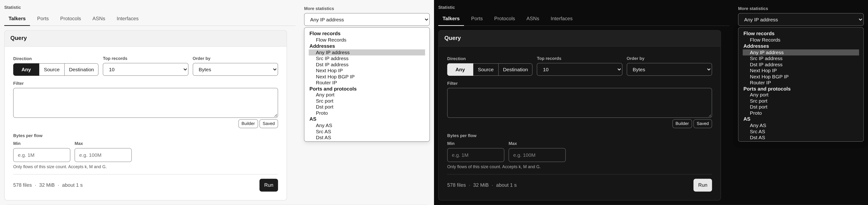
Task: Choose Src IP address in dark list
Action: [x=801, y=59]
